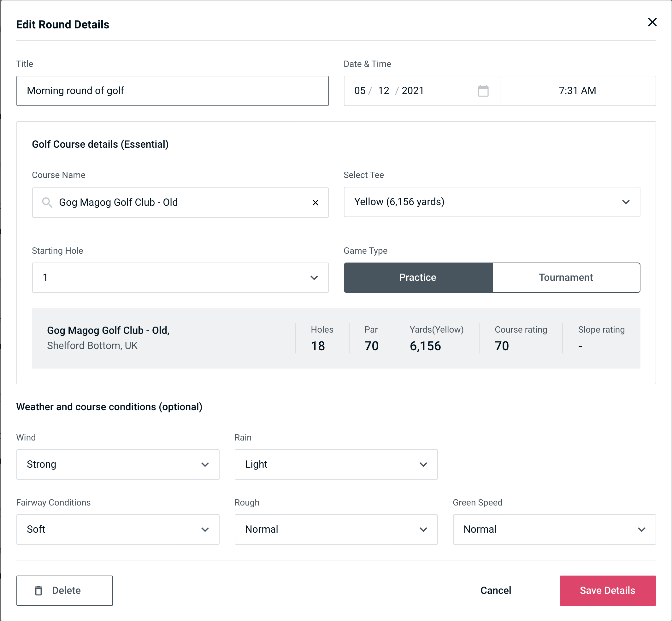The height and width of the screenshot is (621, 672).
Task: Click the Delete button
Action: pos(65,591)
